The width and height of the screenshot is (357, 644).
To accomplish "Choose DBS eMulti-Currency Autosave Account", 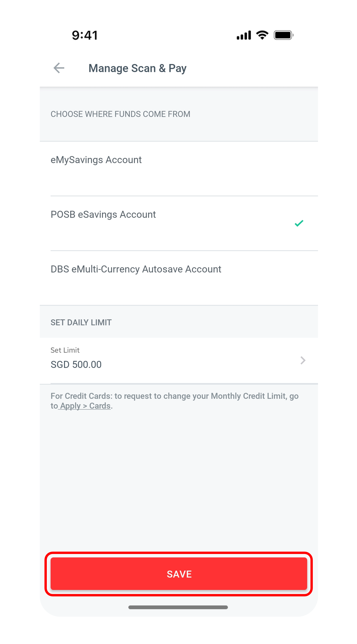I will pos(179,278).
